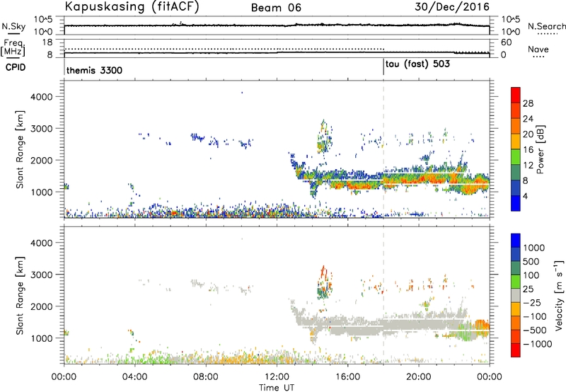Click the "N.Search" legend label
566x392 pixels.
point(546,26)
